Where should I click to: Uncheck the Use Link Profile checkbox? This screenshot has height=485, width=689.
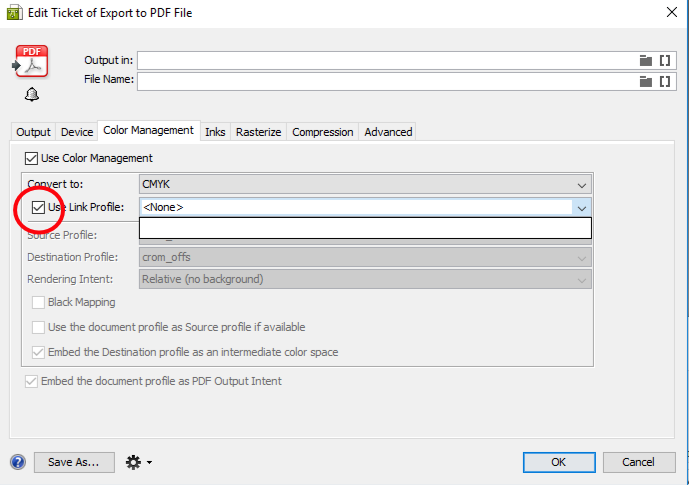[x=39, y=207]
